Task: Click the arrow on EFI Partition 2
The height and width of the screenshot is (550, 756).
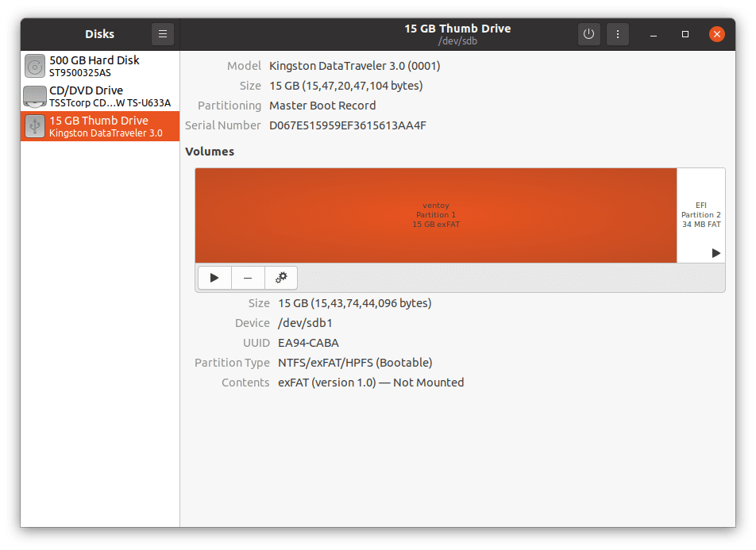Action: tap(715, 253)
